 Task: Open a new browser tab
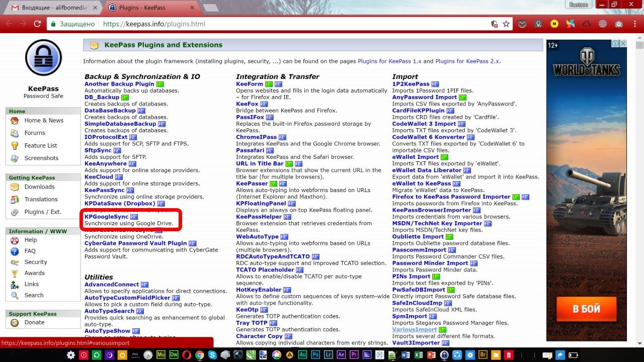[210, 8]
